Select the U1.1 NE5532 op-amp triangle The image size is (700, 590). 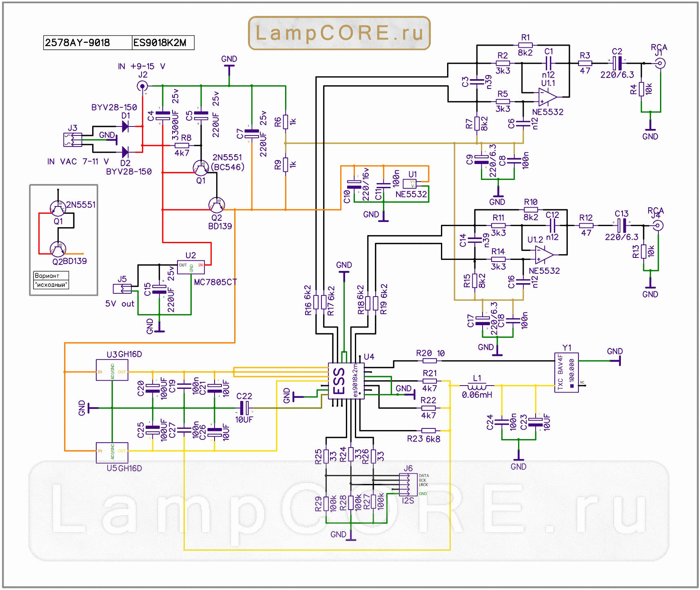coord(547,97)
